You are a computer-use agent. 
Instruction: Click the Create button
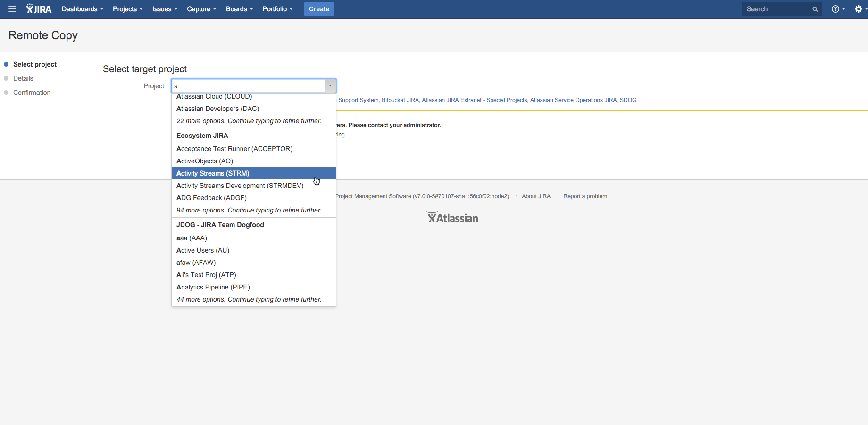(x=319, y=9)
